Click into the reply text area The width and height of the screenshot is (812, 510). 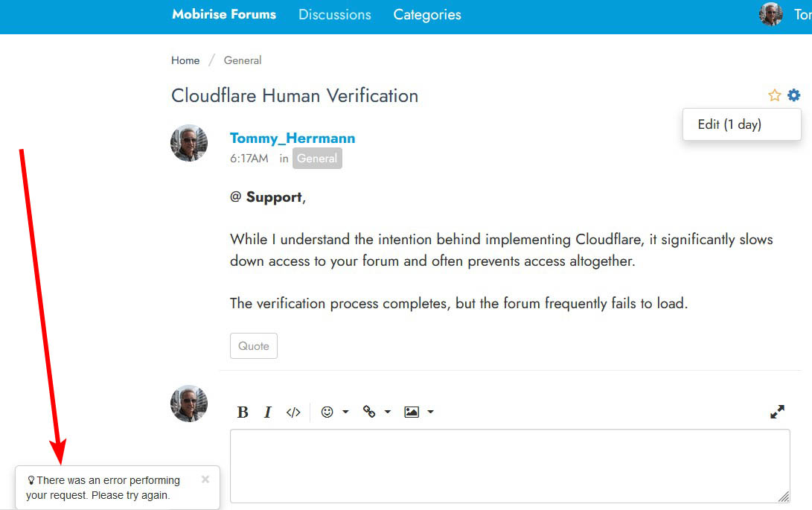[510, 465]
